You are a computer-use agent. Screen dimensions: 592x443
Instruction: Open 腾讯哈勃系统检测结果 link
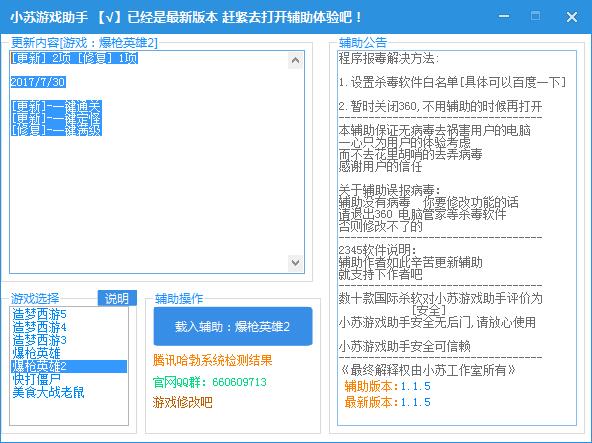(x=213, y=360)
